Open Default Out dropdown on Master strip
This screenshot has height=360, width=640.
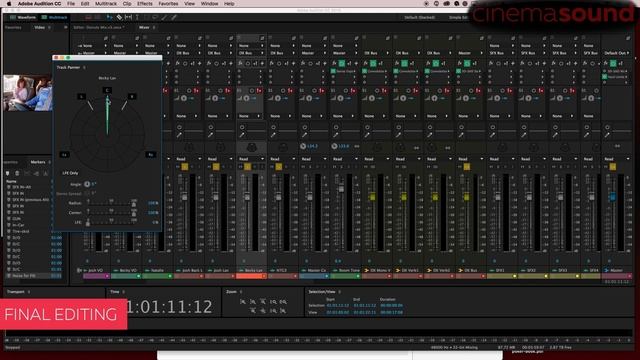tap(616, 53)
